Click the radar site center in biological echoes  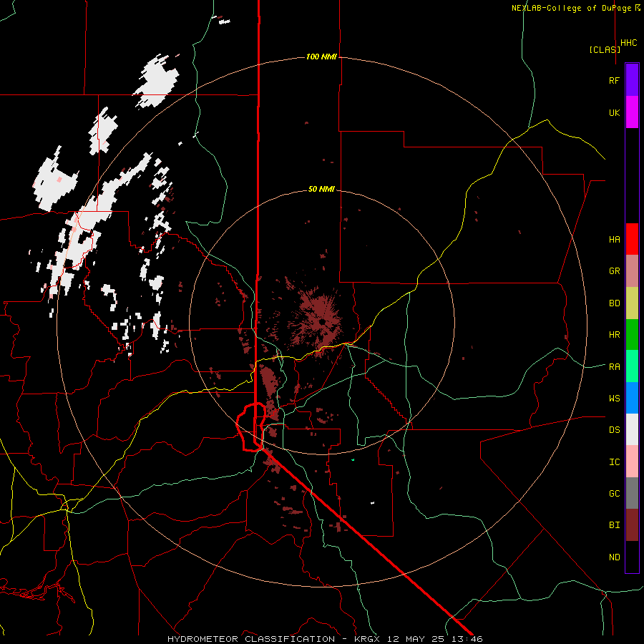(322, 321)
